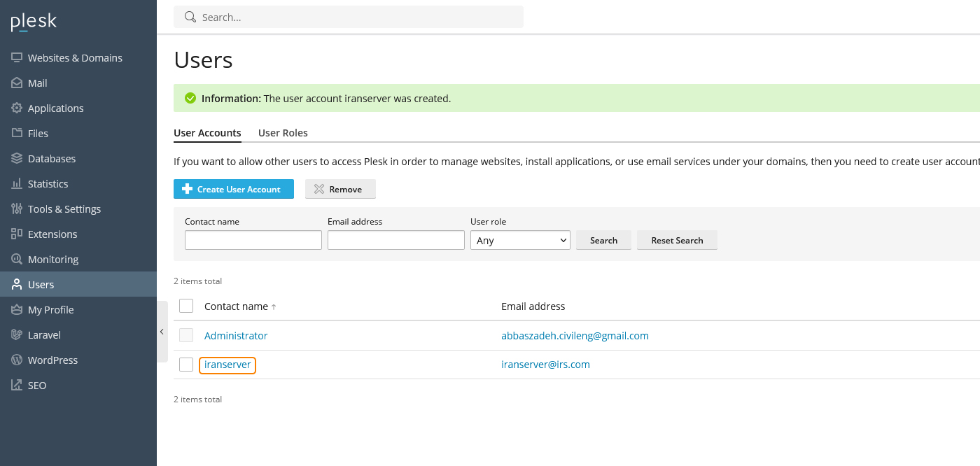980x466 pixels.
Task: Click the Reset Search button
Action: pos(676,240)
